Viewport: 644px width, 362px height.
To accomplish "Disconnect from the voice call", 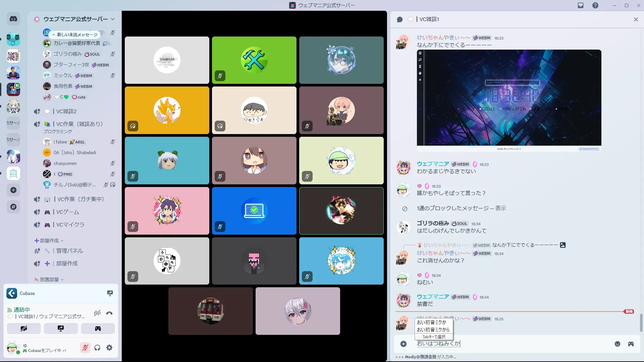I will point(109,313).
